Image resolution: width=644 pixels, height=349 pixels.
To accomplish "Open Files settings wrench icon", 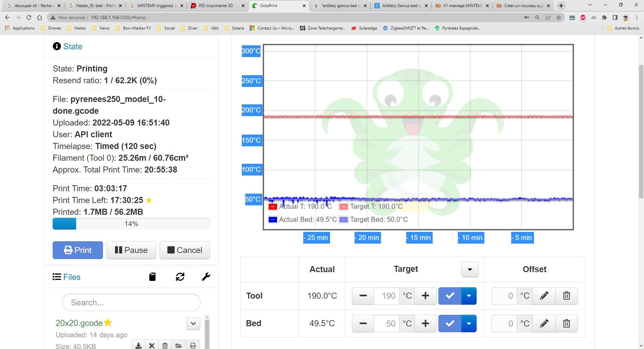I will pyautogui.click(x=206, y=277).
